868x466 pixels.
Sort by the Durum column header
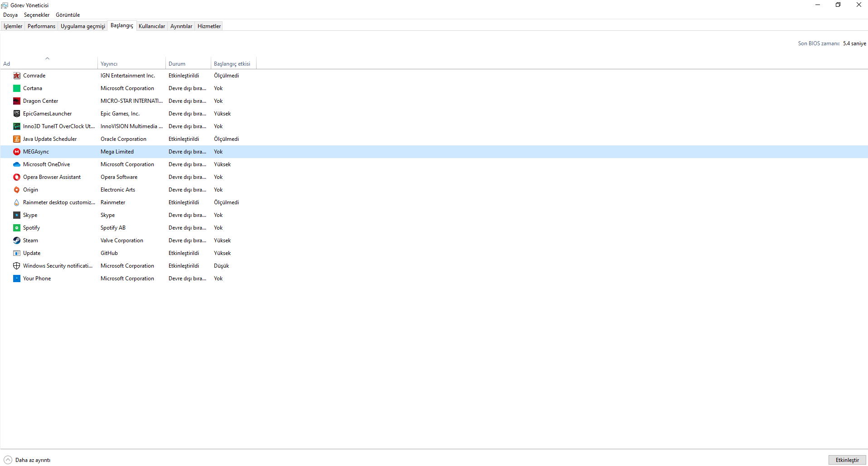tap(188, 64)
